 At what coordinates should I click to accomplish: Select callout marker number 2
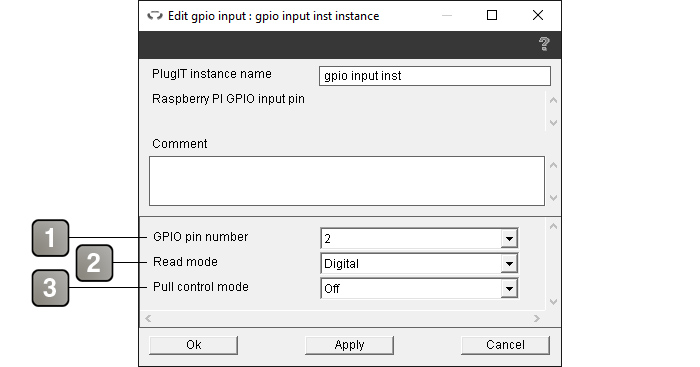coord(94,263)
